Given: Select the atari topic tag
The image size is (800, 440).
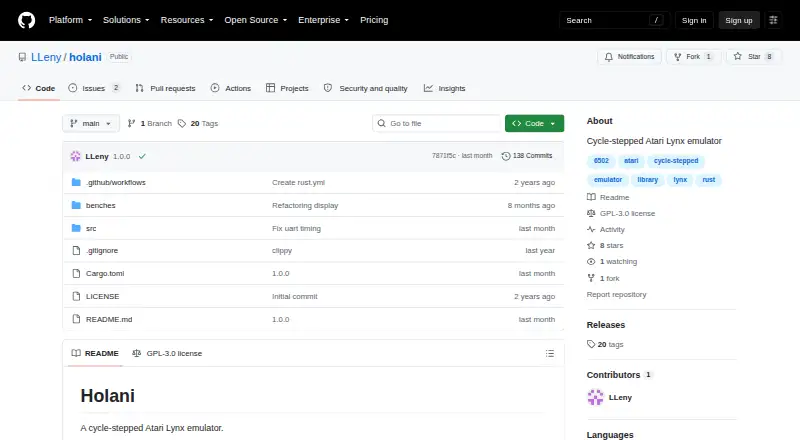Looking at the screenshot, I should pos(631,161).
